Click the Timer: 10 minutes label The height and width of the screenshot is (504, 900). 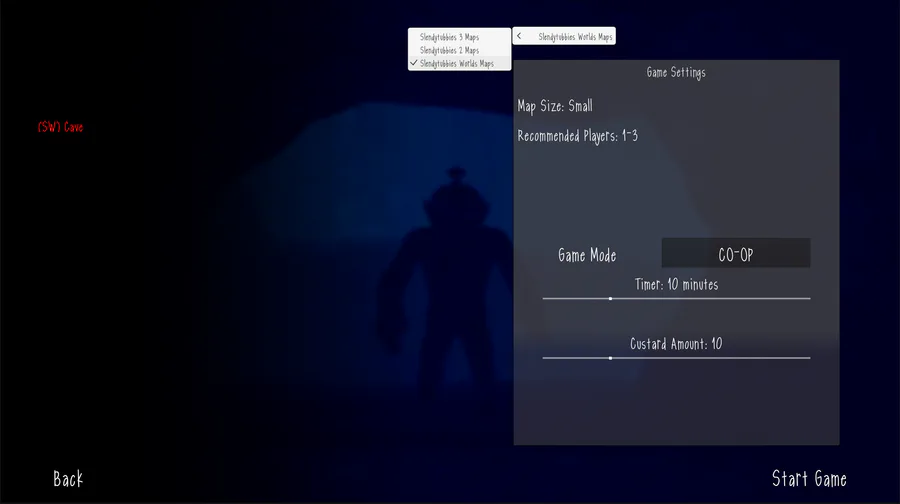[676, 284]
